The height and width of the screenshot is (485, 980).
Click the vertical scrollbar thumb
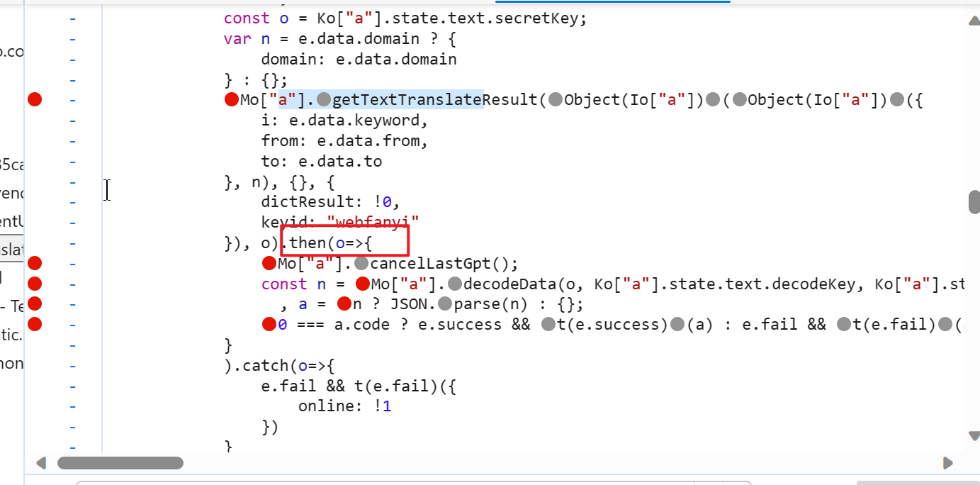974,202
